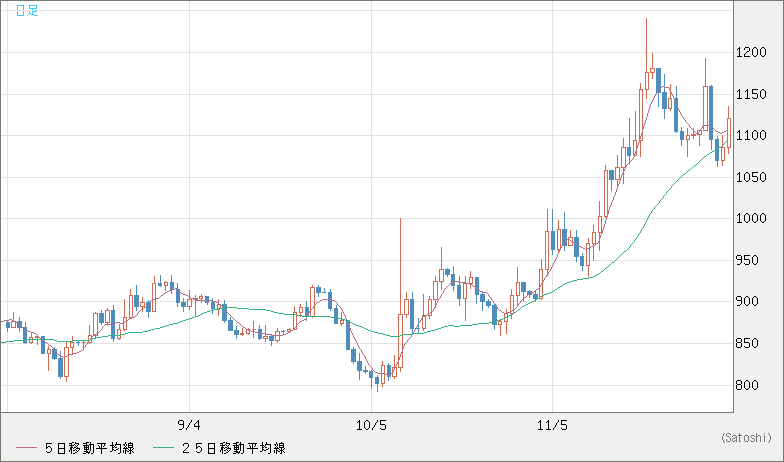Click the green 25-day average legend line
This screenshot has height=462, width=784.
pyautogui.click(x=164, y=448)
